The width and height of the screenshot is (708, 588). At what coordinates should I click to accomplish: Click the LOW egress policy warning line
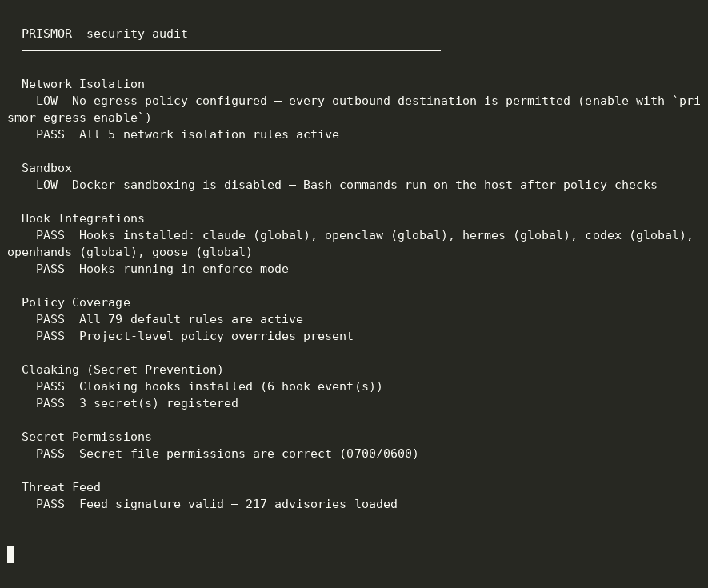(354, 110)
